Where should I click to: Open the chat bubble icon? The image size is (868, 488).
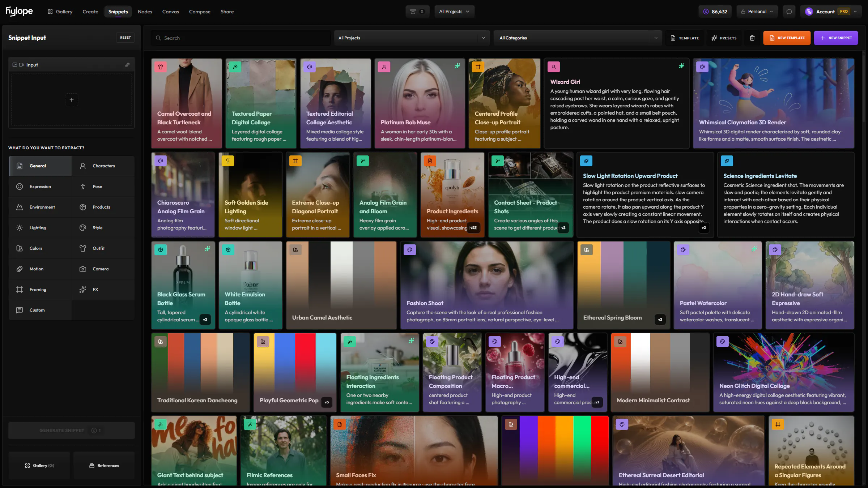pyautogui.click(x=789, y=12)
